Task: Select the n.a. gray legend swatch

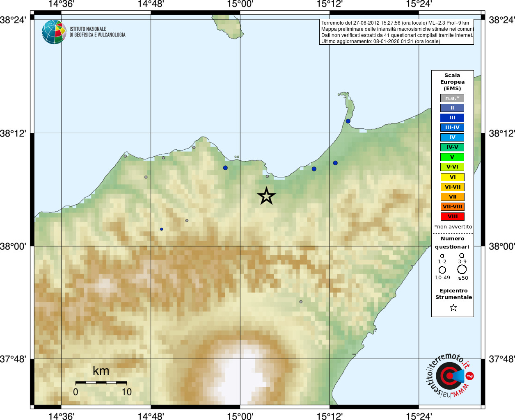Action: (x=452, y=98)
